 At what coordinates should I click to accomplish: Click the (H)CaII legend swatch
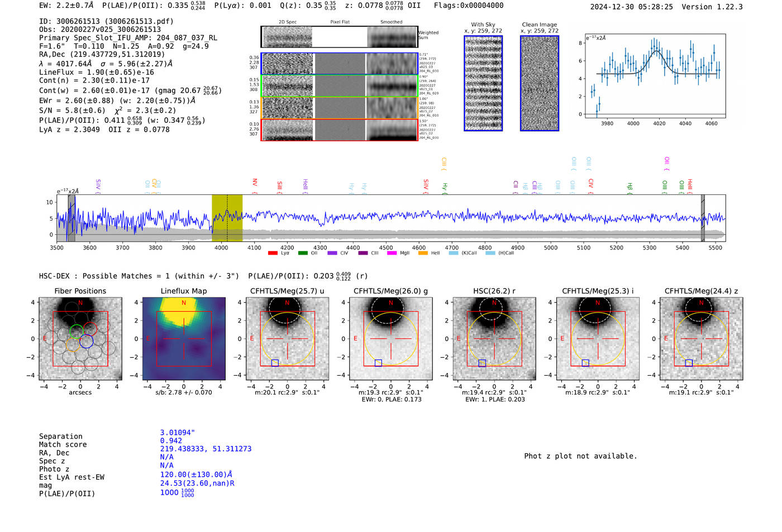[x=490, y=253]
